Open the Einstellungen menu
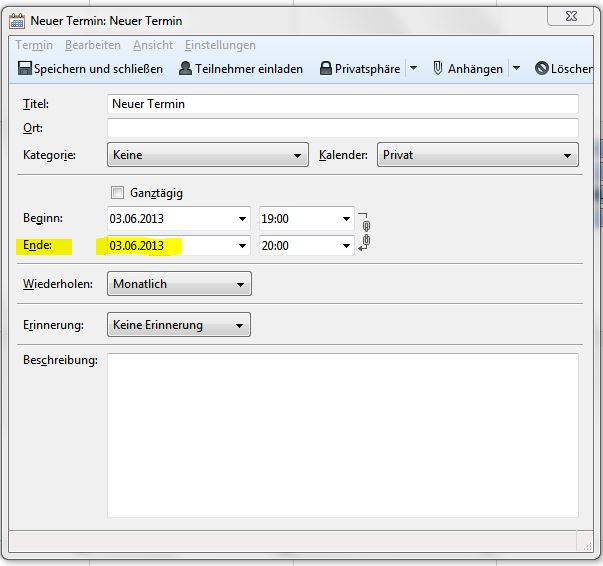The width and height of the screenshot is (603, 566). pos(220,45)
